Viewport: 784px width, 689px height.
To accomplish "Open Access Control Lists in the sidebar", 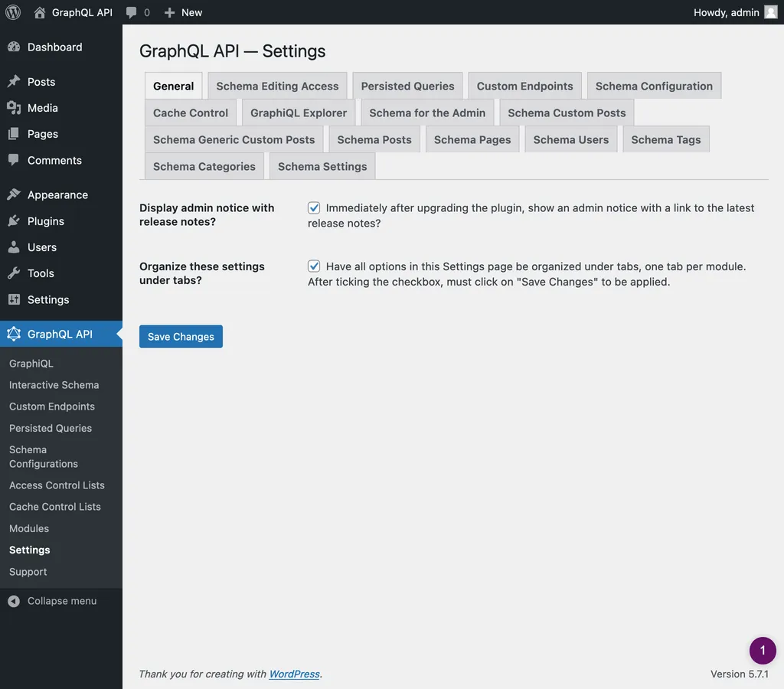I will coord(57,485).
